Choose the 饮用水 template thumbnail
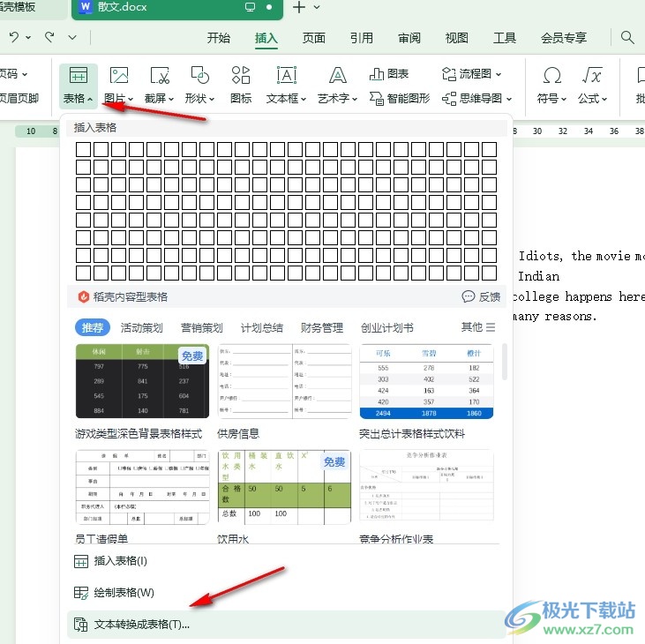This screenshot has width=645, height=644. point(284,487)
